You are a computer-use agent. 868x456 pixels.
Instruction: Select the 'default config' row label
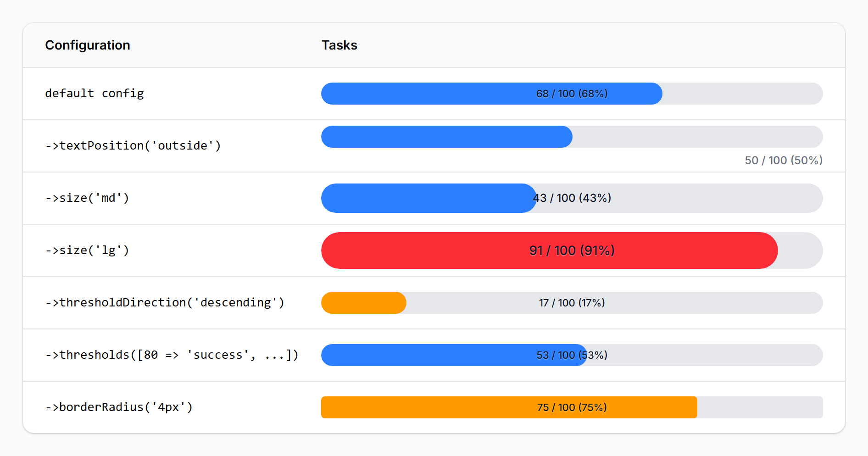(94, 94)
